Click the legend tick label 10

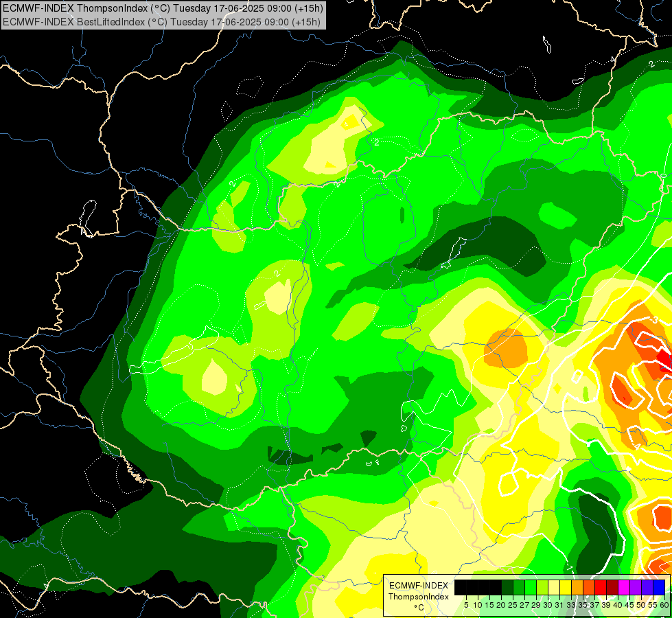point(478,605)
